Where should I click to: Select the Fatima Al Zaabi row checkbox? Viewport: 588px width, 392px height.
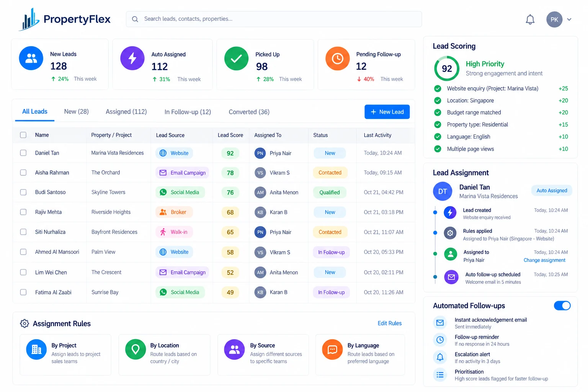coord(23,292)
